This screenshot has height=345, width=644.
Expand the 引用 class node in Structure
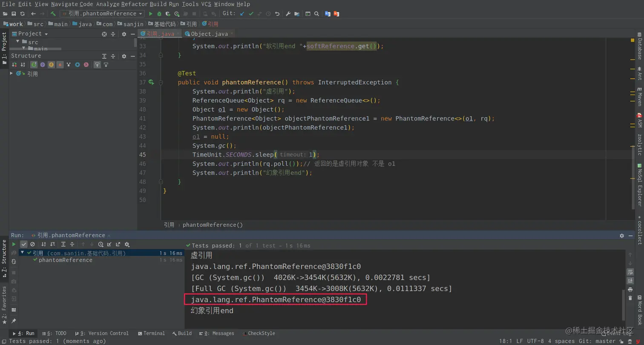pyautogui.click(x=11, y=74)
